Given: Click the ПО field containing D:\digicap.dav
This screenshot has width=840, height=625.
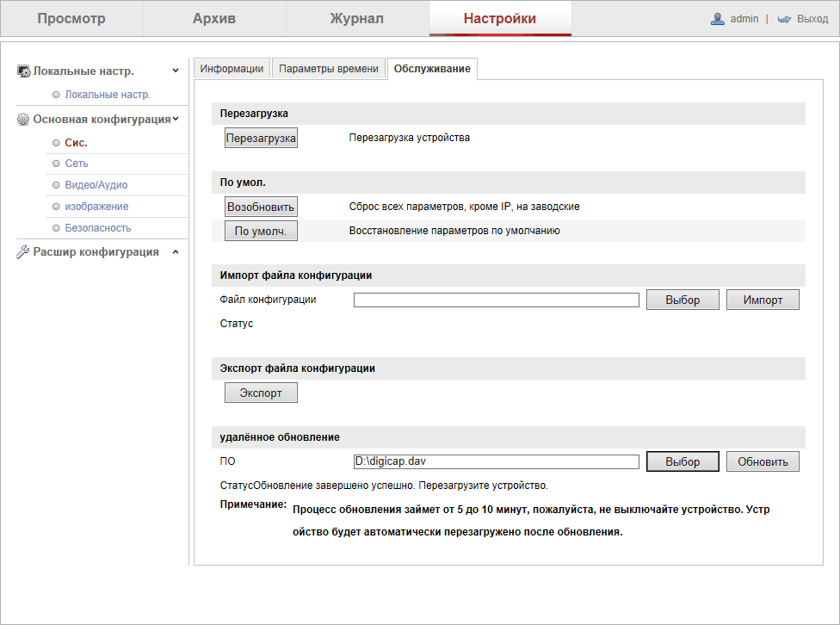Looking at the screenshot, I should [x=496, y=461].
